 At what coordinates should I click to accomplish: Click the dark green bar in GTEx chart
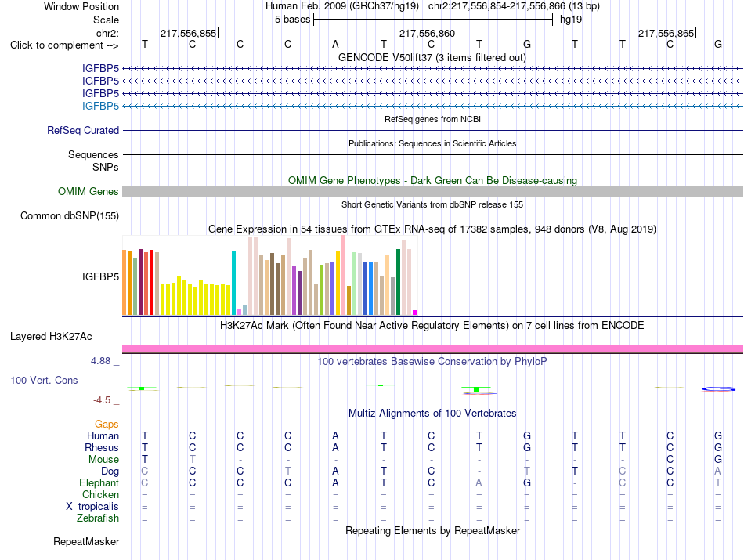(x=398, y=282)
